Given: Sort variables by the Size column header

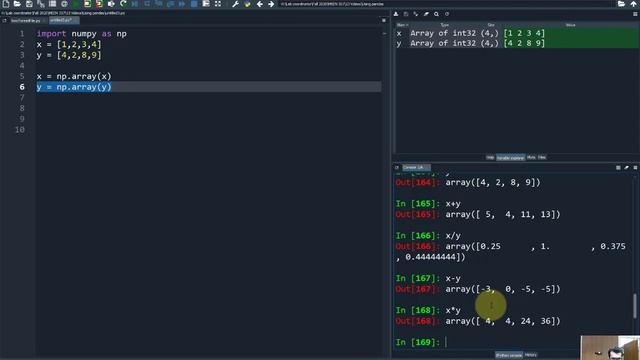Looking at the screenshot, I should click(x=491, y=25).
